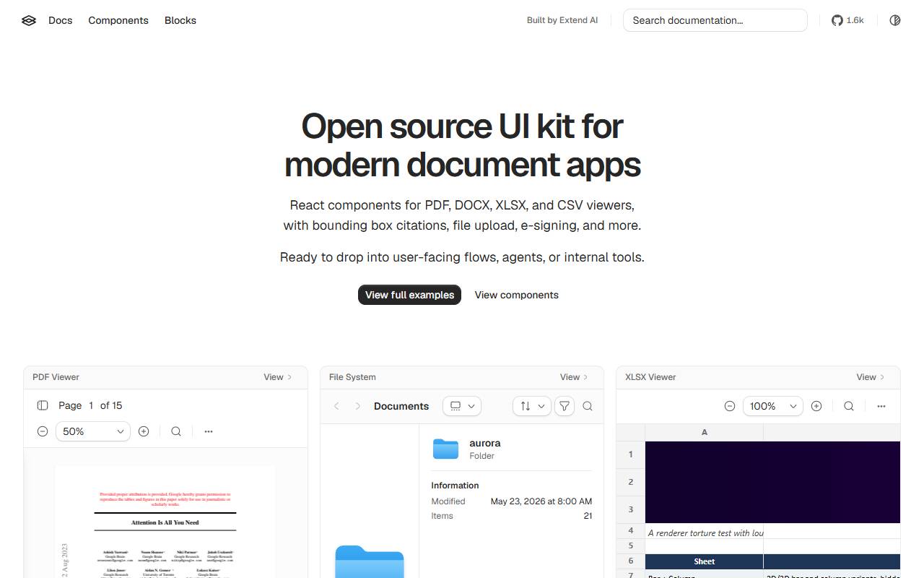Click the 'May 23, 2026 at 8:00 AM' value
This screenshot has width=924, height=578.
[541, 501]
